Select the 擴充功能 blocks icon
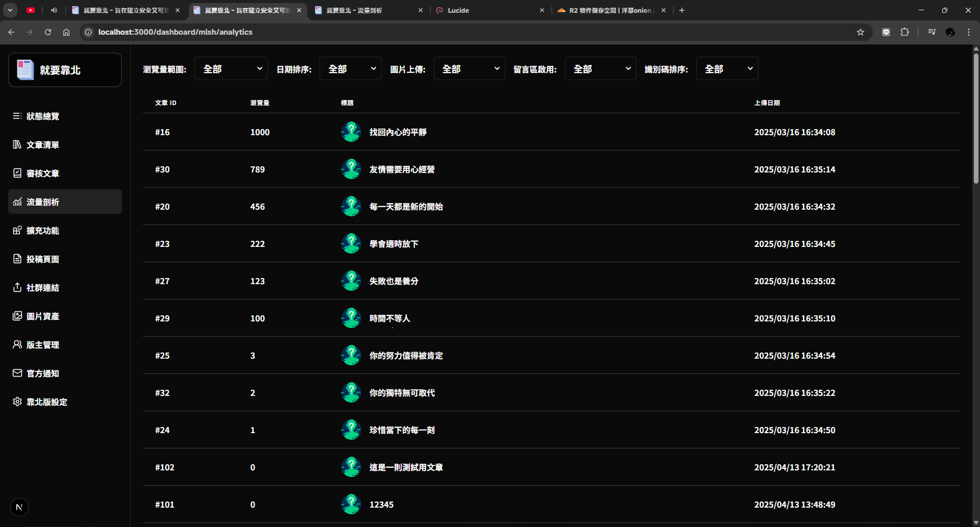The height and width of the screenshot is (527, 980). [17, 231]
